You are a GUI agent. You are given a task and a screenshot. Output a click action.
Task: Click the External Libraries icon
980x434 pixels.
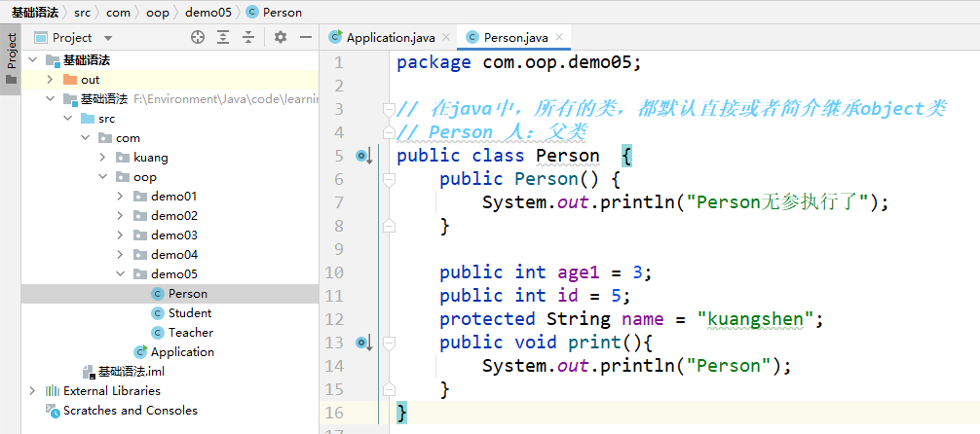53,391
